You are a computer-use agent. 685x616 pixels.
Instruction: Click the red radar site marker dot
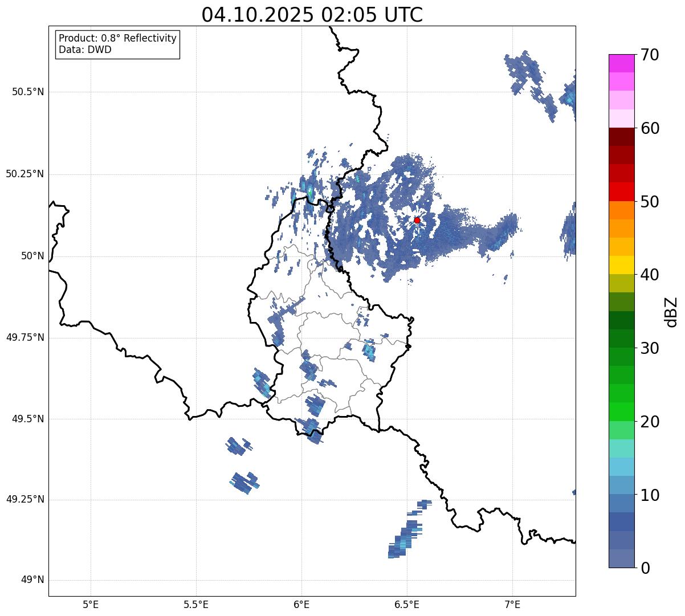point(417,220)
